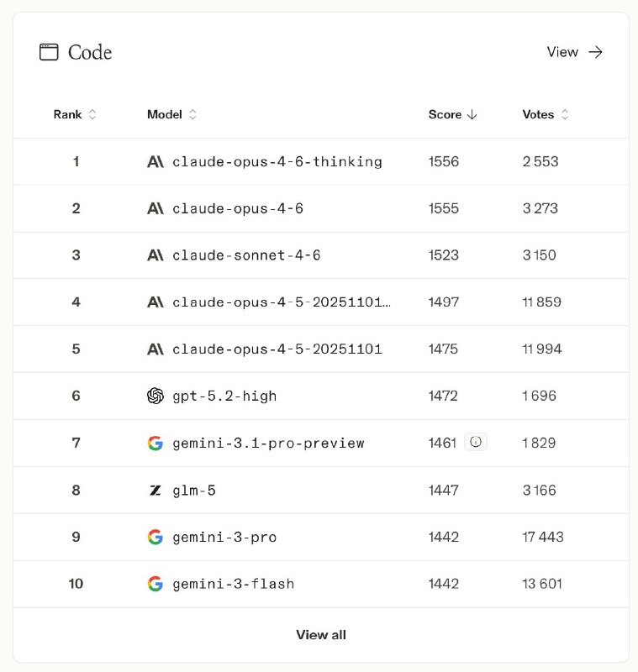Click the Z logo next to glm-5
The image size is (638, 672).
pos(156,490)
